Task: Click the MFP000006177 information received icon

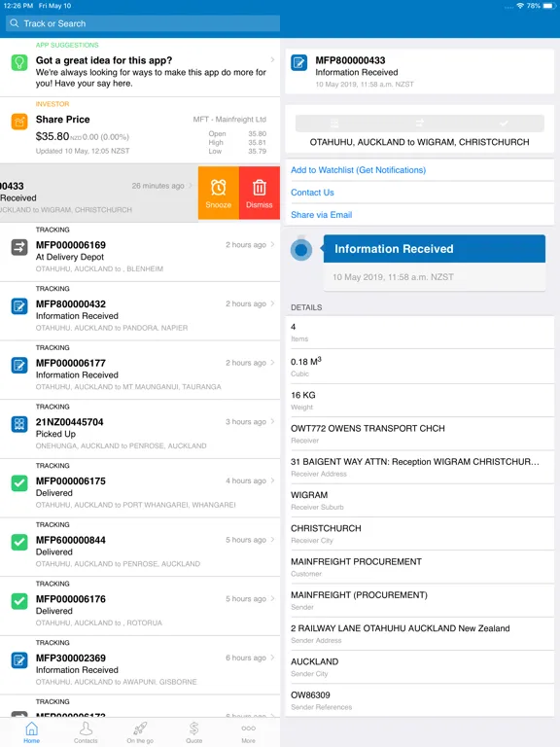Action: click(x=19, y=366)
